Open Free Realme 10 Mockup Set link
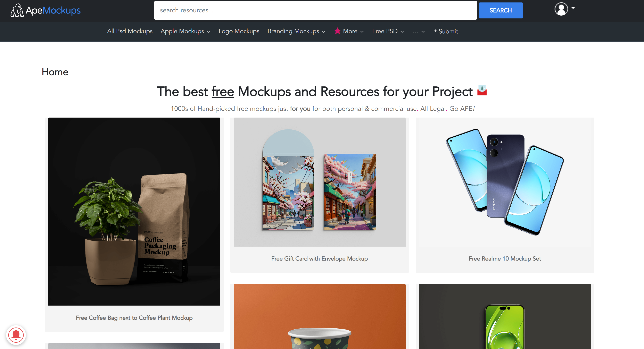 click(504, 258)
